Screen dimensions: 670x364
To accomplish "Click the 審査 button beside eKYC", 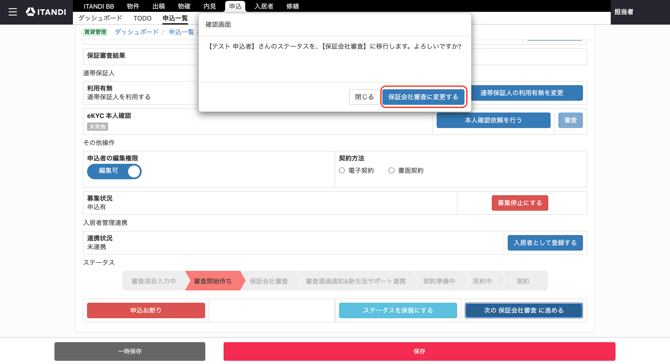I will (x=570, y=120).
